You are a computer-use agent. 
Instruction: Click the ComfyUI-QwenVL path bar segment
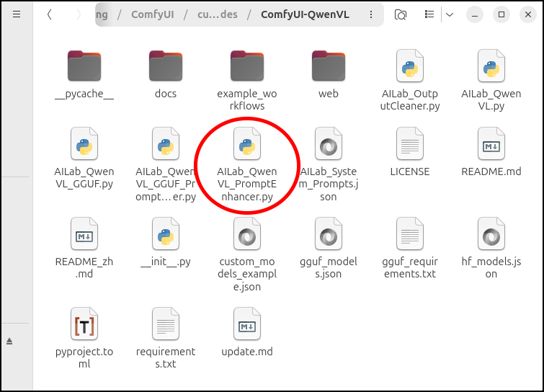click(x=305, y=14)
